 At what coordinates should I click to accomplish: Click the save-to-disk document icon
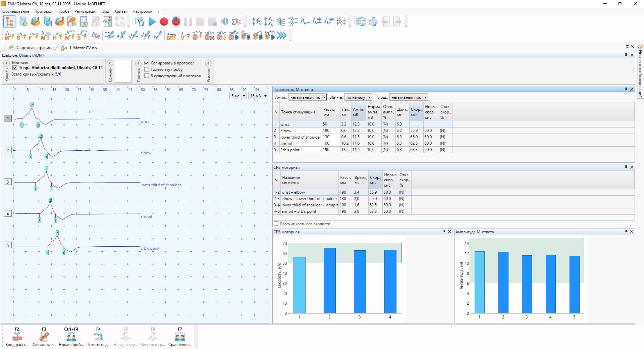(x=48, y=22)
